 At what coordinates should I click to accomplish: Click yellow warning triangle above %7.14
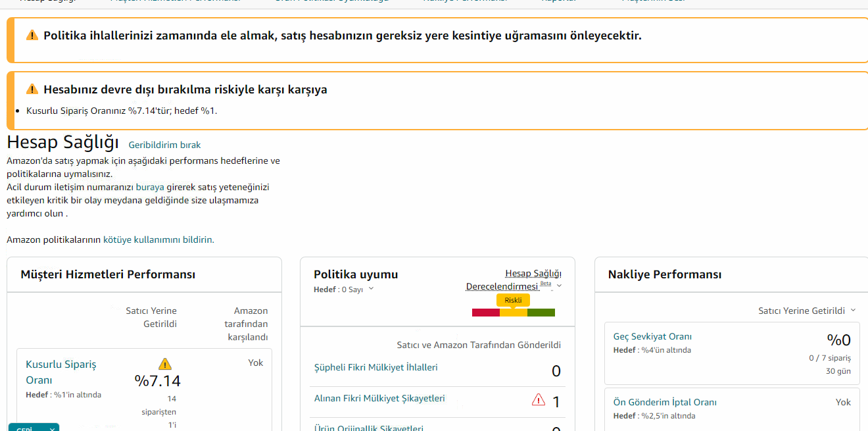pos(165,364)
